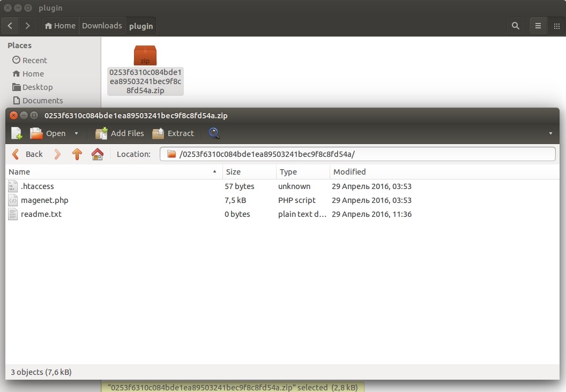Expand the Open button dropdown arrow
The width and height of the screenshot is (566, 392).
(x=76, y=133)
